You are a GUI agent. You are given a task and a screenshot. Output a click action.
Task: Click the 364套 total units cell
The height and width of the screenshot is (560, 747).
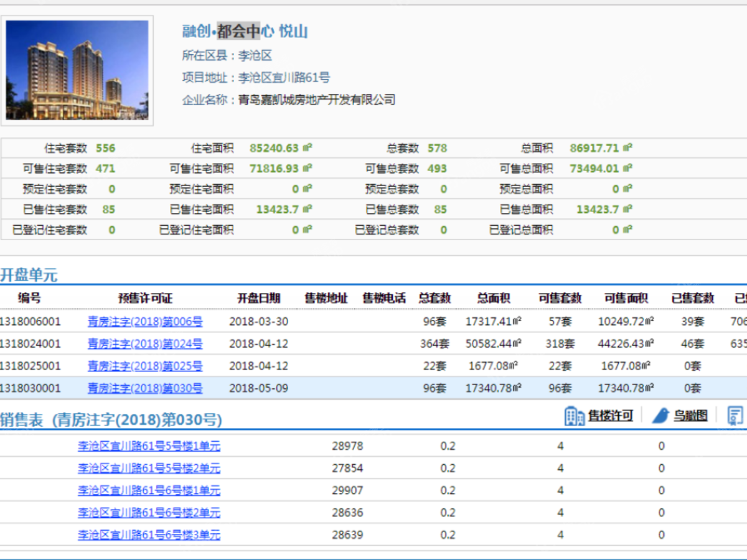[x=434, y=343]
